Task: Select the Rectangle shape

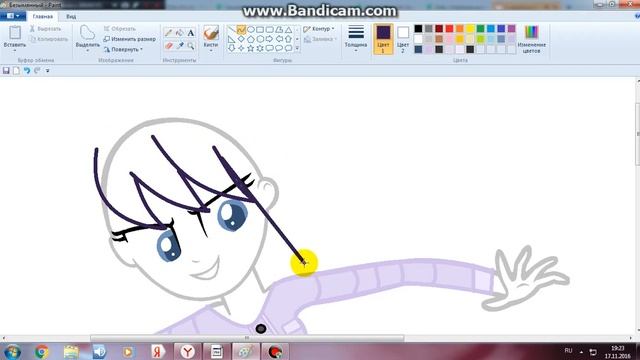Action: (x=260, y=30)
